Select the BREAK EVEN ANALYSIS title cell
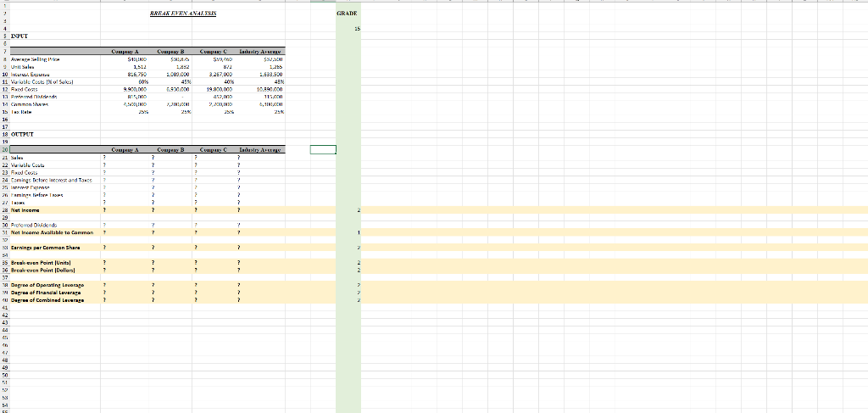 click(x=183, y=14)
